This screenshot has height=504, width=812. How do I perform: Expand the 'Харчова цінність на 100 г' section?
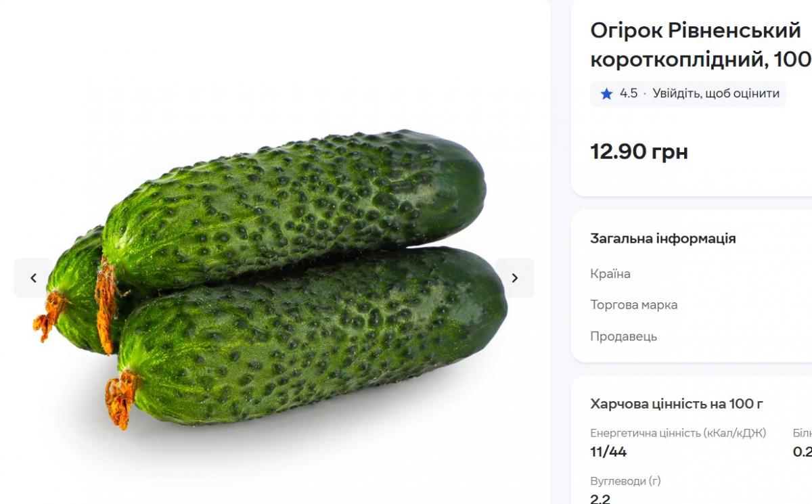pyautogui.click(x=676, y=403)
